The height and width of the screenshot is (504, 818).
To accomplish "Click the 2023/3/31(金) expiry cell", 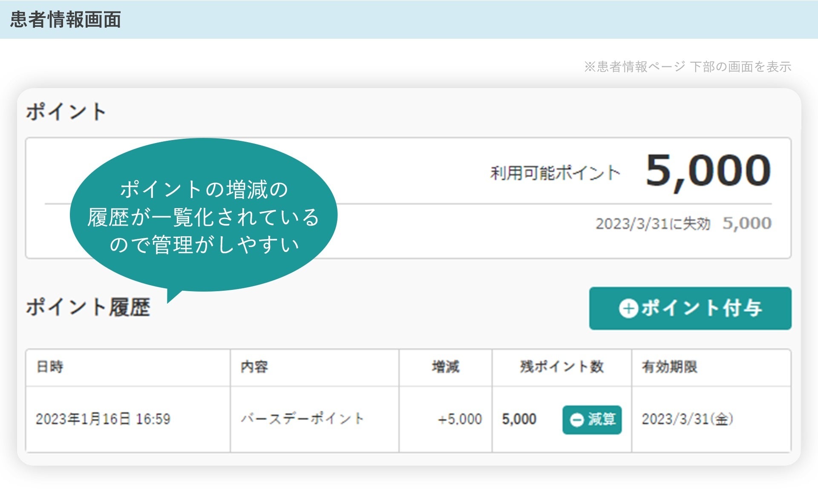I will point(687,419).
